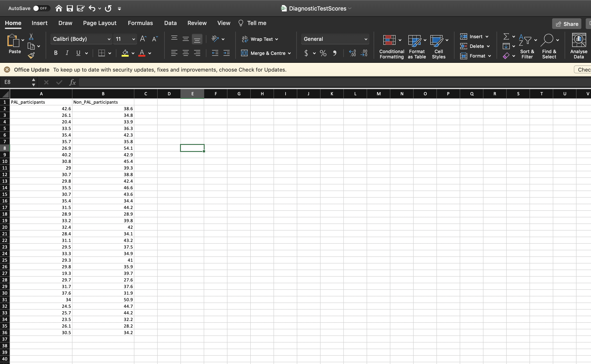591x364 pixels.
Task: Open Conditional Formatting
Action: [x=389, y=40]
